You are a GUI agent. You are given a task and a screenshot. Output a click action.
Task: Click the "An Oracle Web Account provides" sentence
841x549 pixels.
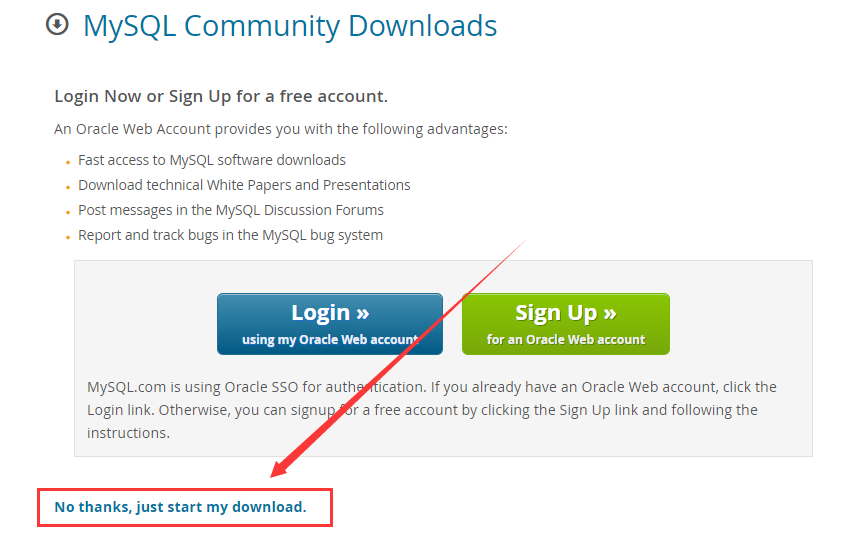click(281, 129)
